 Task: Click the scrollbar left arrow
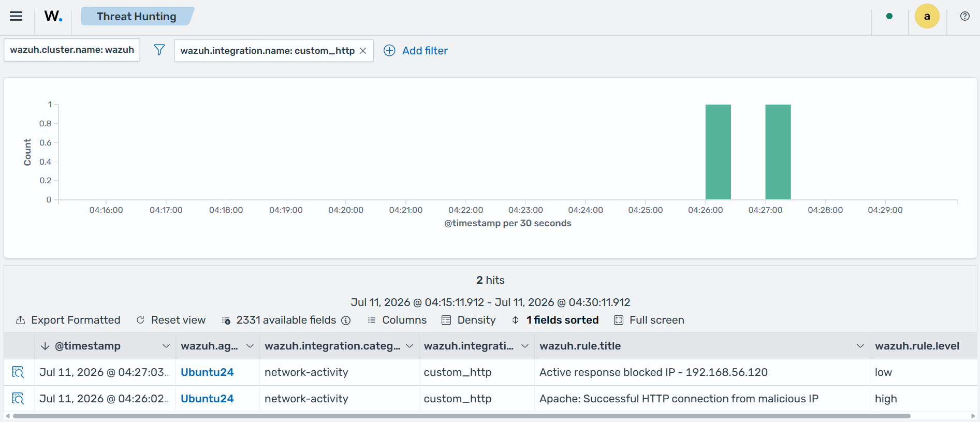(x=7, y=416)
